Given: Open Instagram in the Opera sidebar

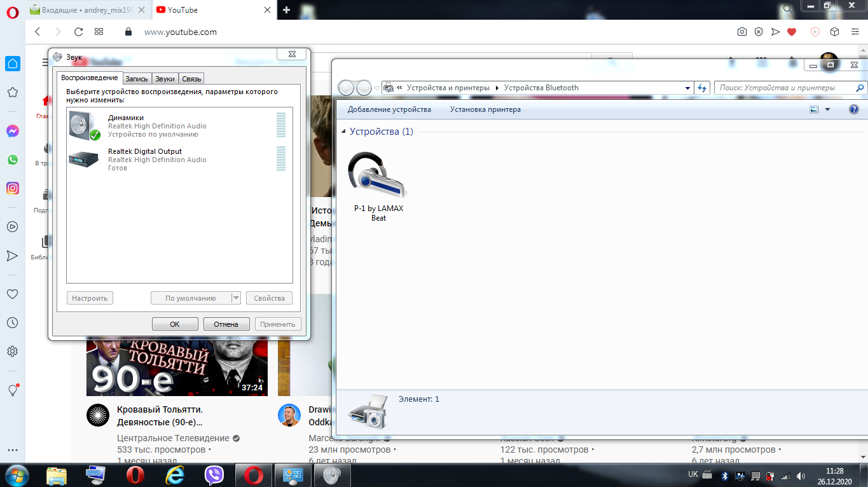Looking at the screenshot, I should pos(12,188).
